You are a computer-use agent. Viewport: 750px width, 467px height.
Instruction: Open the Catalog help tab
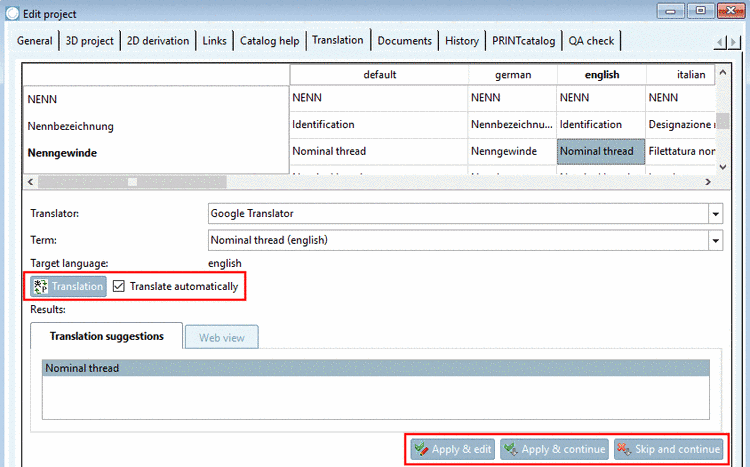(x=269, y=41)
